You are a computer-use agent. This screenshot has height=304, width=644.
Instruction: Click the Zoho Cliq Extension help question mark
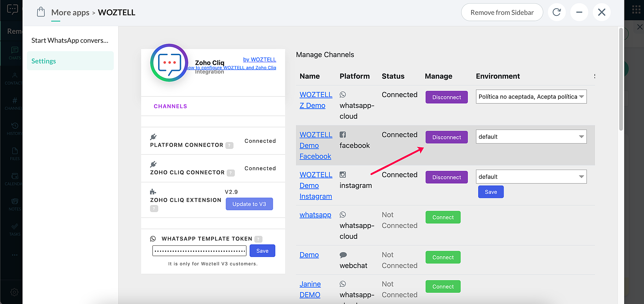point(154,209)
